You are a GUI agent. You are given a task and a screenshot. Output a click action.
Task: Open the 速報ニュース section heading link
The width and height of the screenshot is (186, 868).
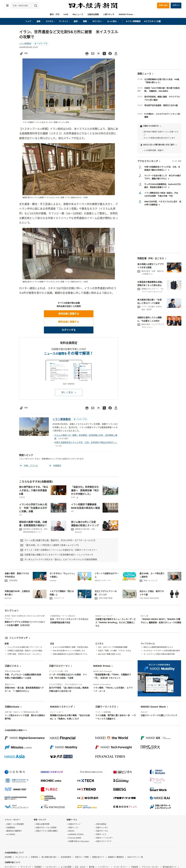tap(145, 73)
